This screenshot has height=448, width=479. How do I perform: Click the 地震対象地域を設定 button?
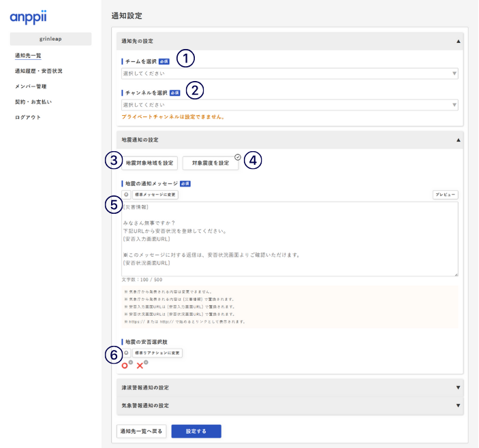[150, 163]
